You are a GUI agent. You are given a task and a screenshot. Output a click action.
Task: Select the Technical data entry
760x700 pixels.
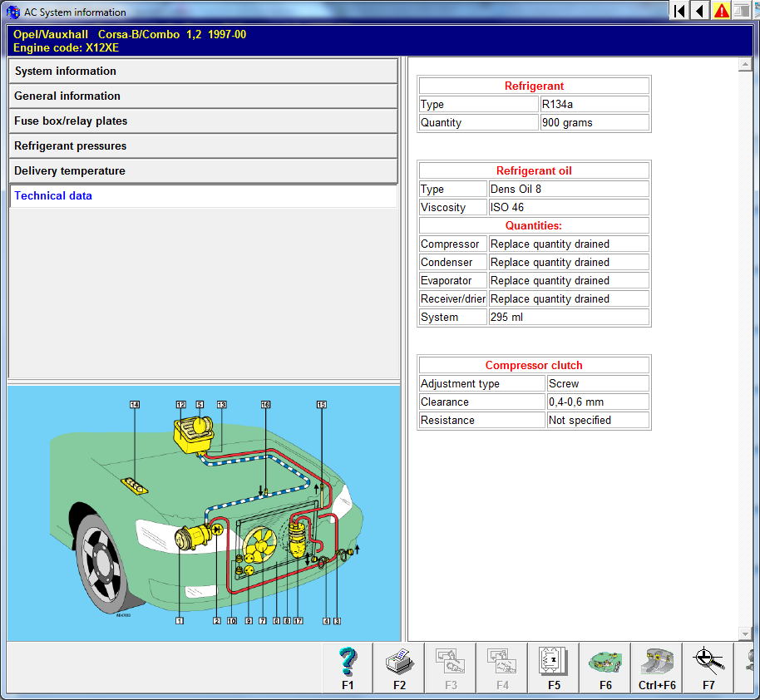(x=203, y=196)
